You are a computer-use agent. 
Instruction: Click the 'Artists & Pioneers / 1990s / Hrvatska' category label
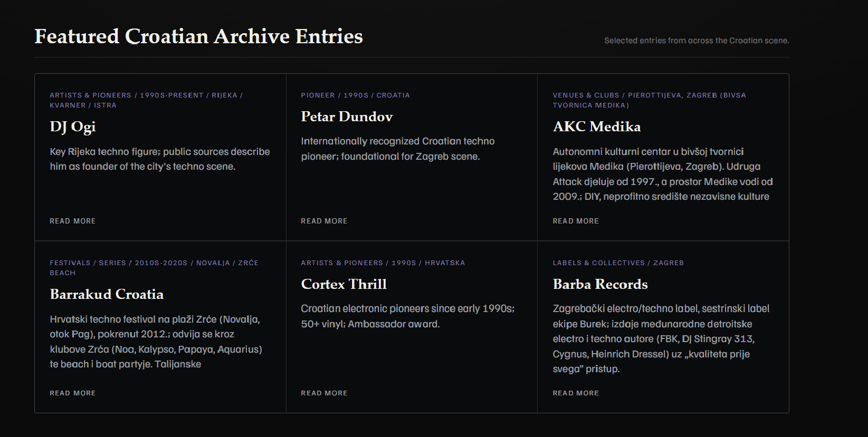pos(383,263)
